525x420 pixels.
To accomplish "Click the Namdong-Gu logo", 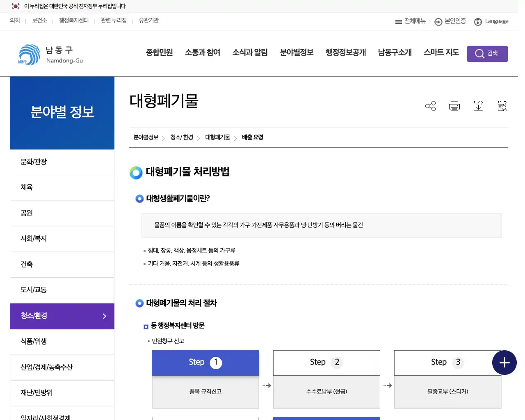I will 49,54.
